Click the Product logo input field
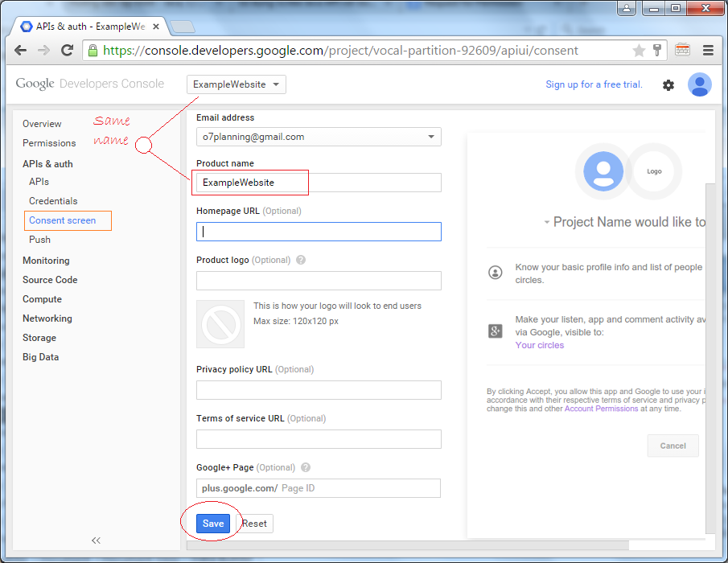Viewport: 728px width, 563px height. click(x=319, y=281)
